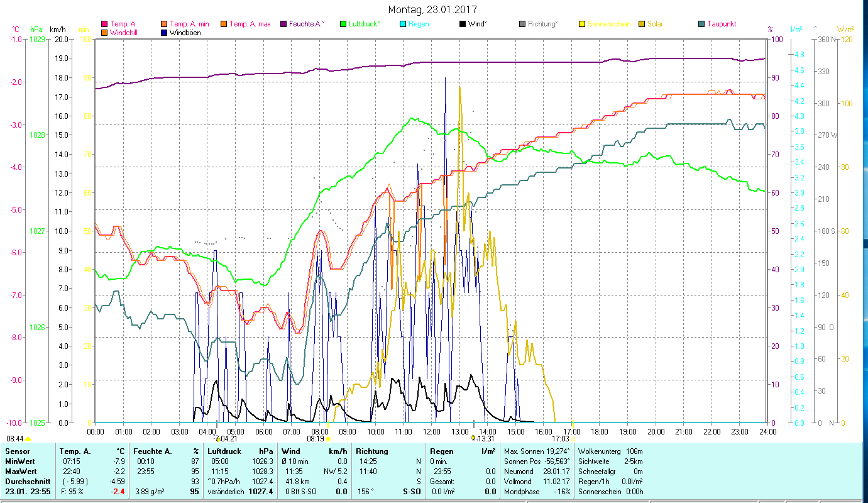Click the Sensor table header

point(17,451)
